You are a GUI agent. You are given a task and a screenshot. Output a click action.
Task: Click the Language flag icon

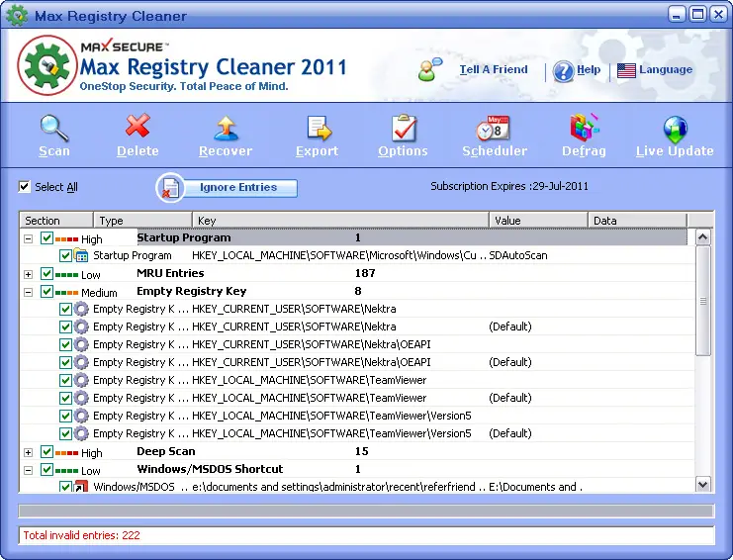point(626,71)
